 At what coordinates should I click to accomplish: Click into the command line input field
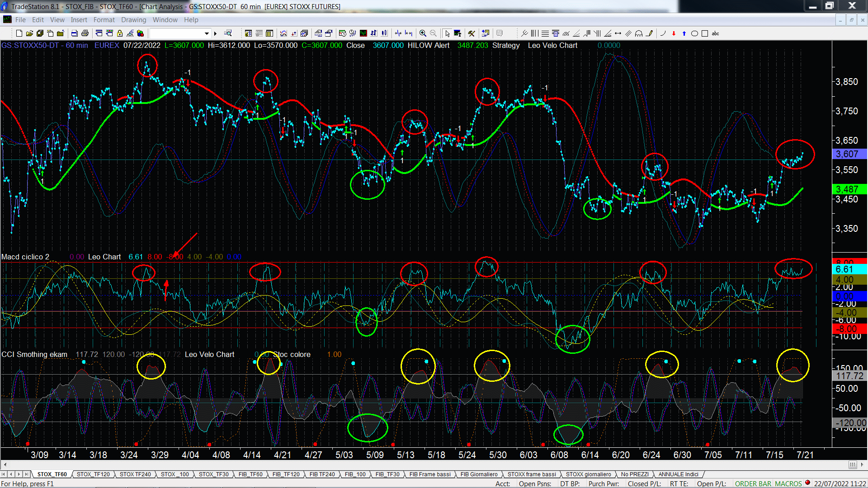point(176,33)
